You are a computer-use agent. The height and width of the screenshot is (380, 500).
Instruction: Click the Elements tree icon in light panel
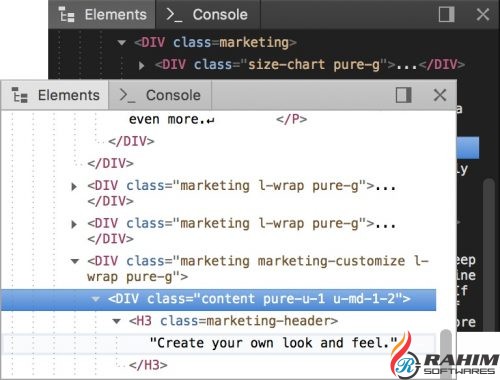(x=20, y=95)
